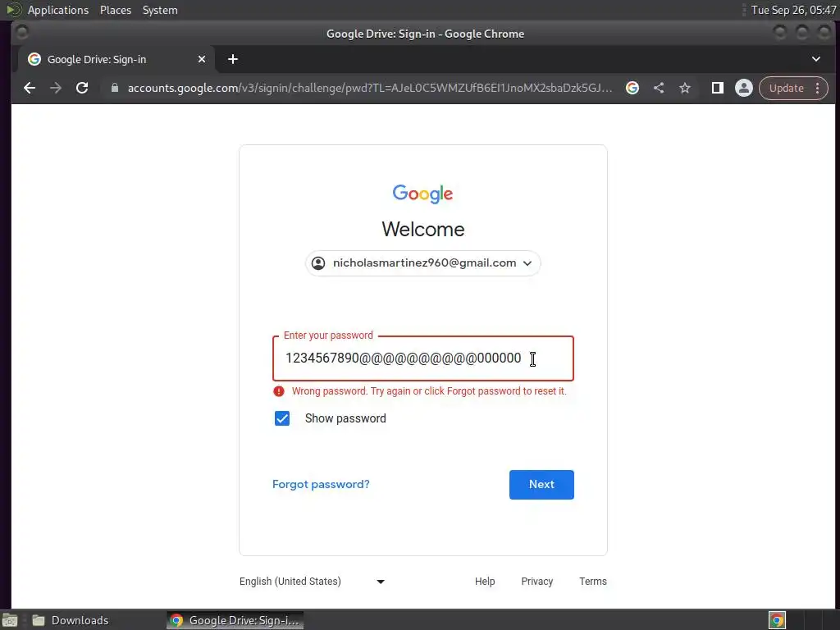Open a new tab with plus
Image resolution: width=840 pixels, height=630 pixels.
[232, 59]
